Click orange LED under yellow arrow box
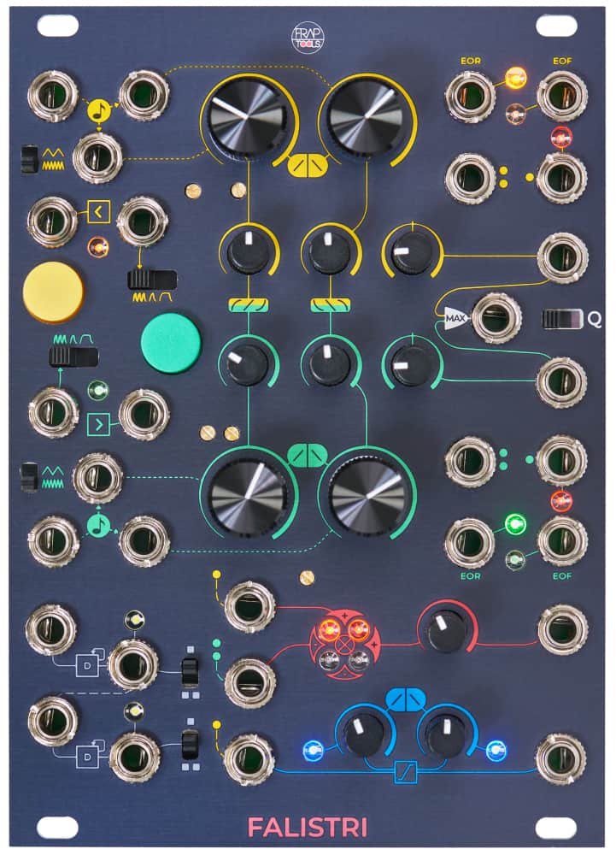 [x=98, y=247]
